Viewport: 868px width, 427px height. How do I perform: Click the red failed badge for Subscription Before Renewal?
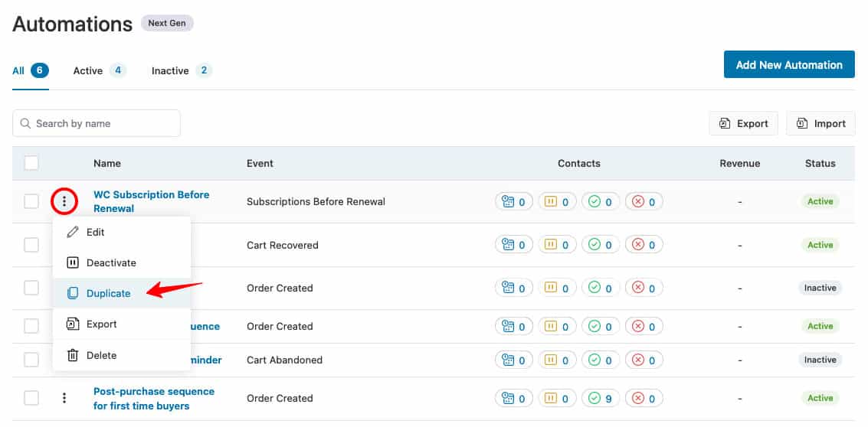click(x=644, y=202)
